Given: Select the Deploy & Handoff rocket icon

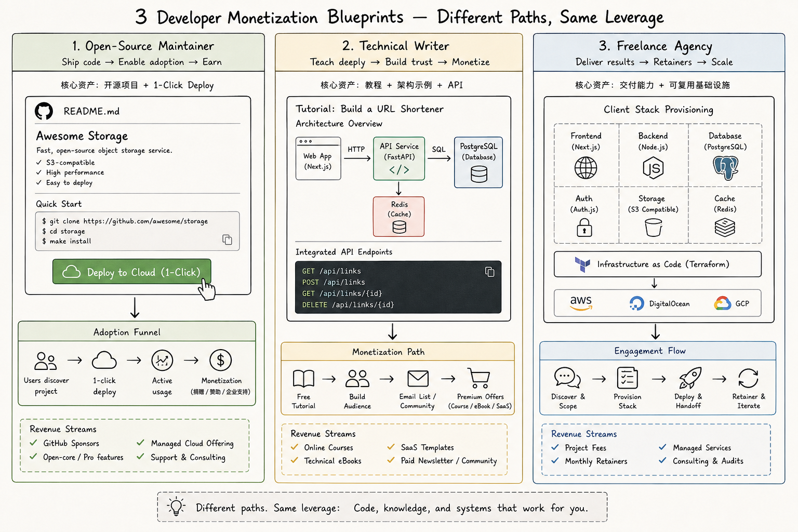Looking at the screenshot, I should (690, 378).
